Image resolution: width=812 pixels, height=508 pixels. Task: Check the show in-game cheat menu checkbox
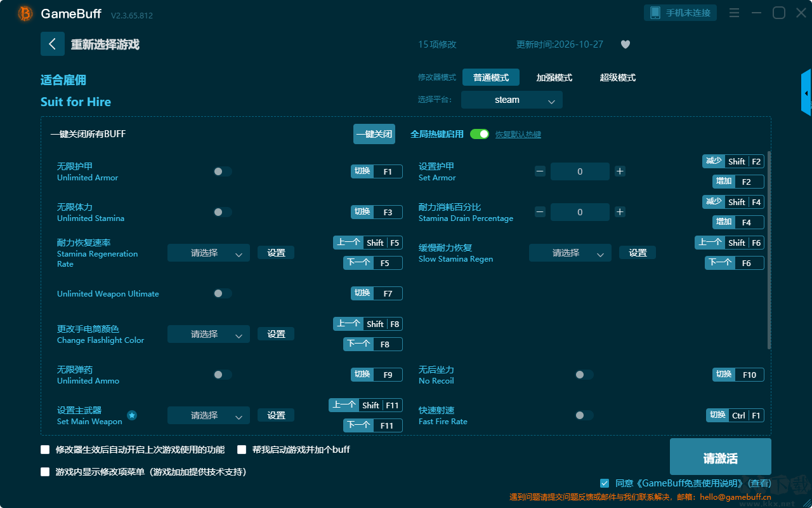click(x=45, y=472)
